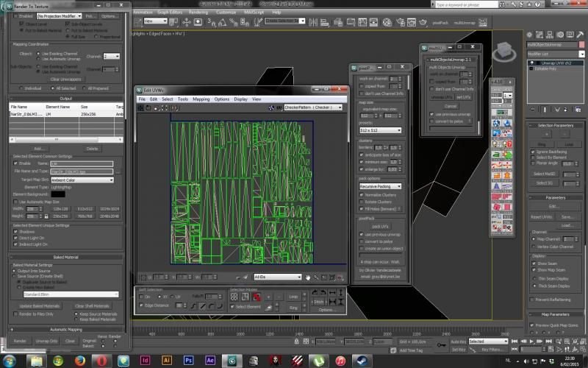
Task: Click the key icon beside Auto Key
Action: point(441,344)
